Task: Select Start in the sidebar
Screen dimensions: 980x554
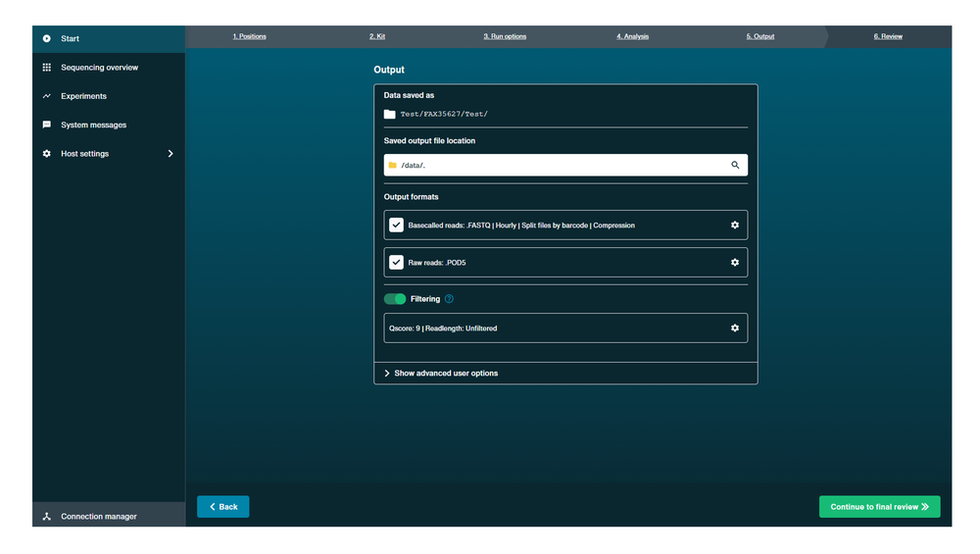Action: pos(109,39)
